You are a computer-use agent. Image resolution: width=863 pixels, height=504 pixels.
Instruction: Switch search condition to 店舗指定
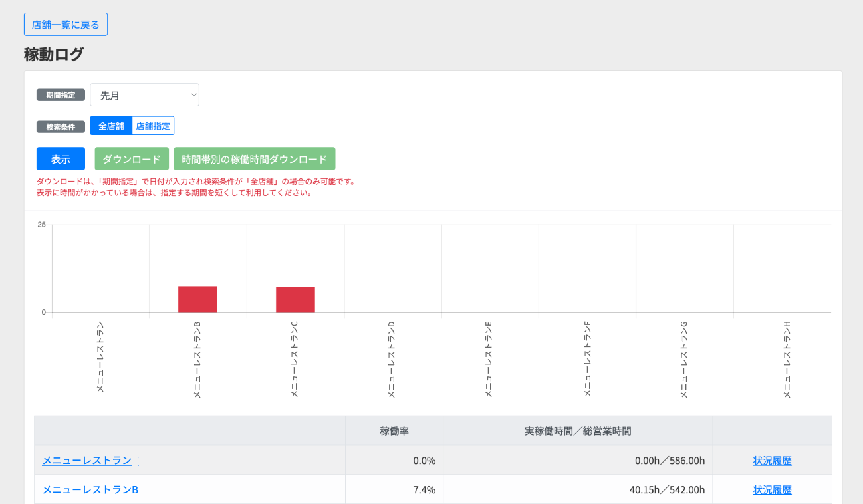[153, 126]
